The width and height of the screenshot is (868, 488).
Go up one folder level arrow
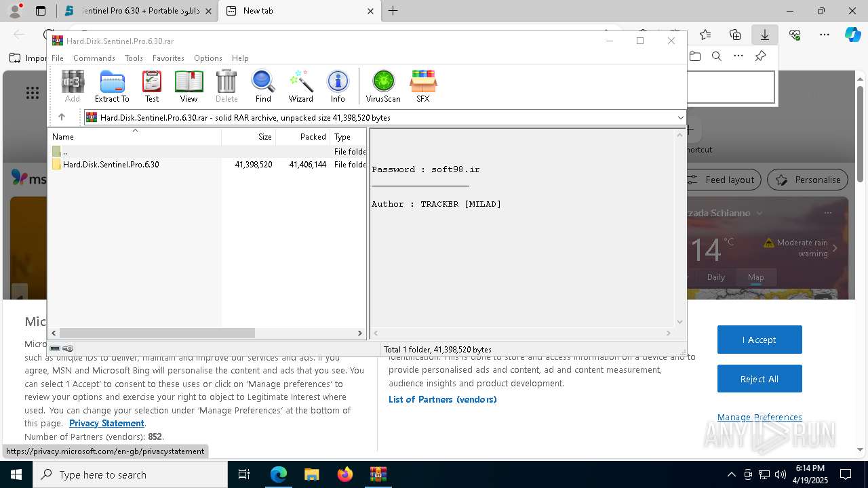tap(61, 117)
